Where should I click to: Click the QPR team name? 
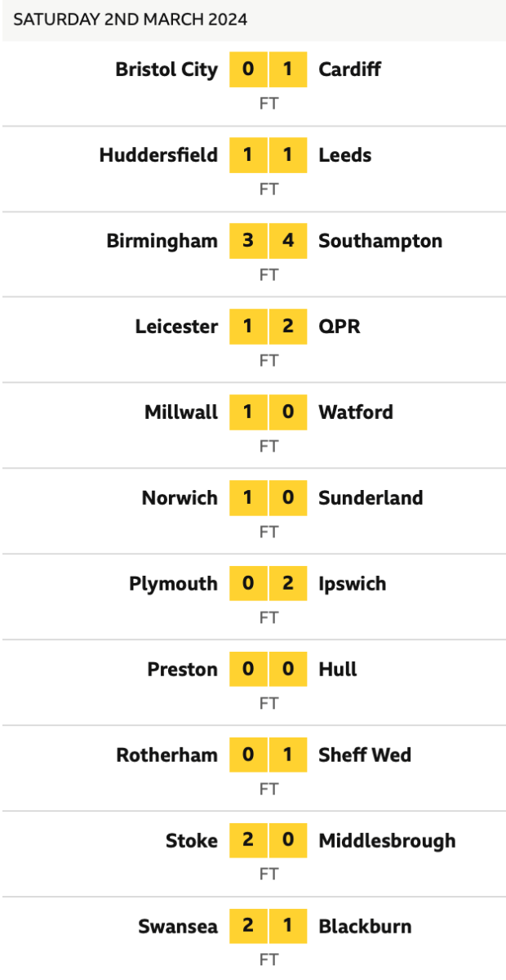pos(339,327)
